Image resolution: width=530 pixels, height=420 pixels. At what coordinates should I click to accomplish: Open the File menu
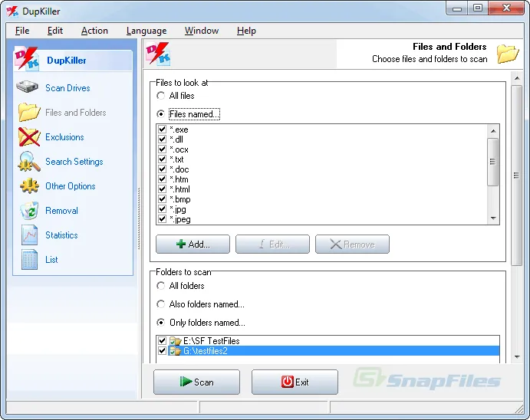[x=22, y=31]
